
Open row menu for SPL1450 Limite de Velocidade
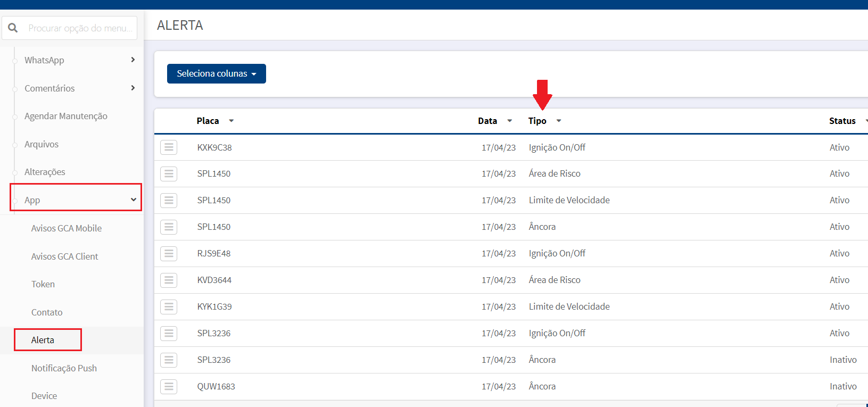[169, 201]
